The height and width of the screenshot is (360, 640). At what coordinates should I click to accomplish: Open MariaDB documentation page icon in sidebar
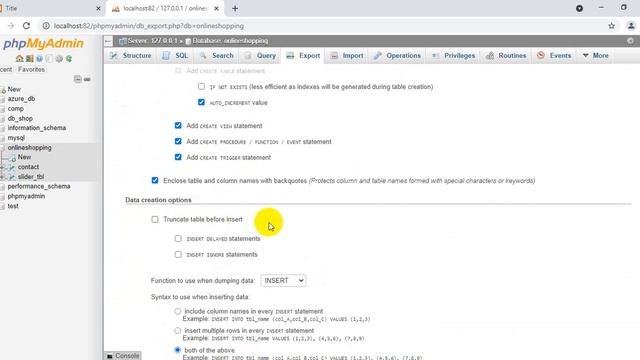coord(49,59)
